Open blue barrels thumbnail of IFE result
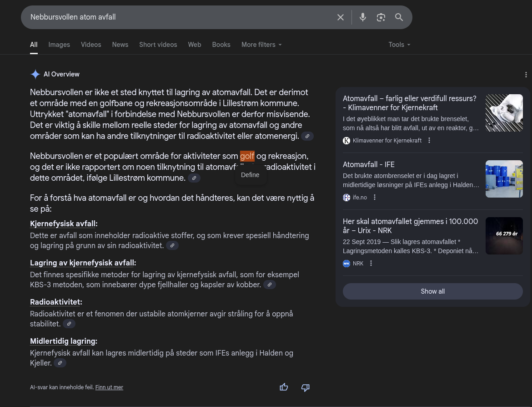 click(x=504, y=179)
